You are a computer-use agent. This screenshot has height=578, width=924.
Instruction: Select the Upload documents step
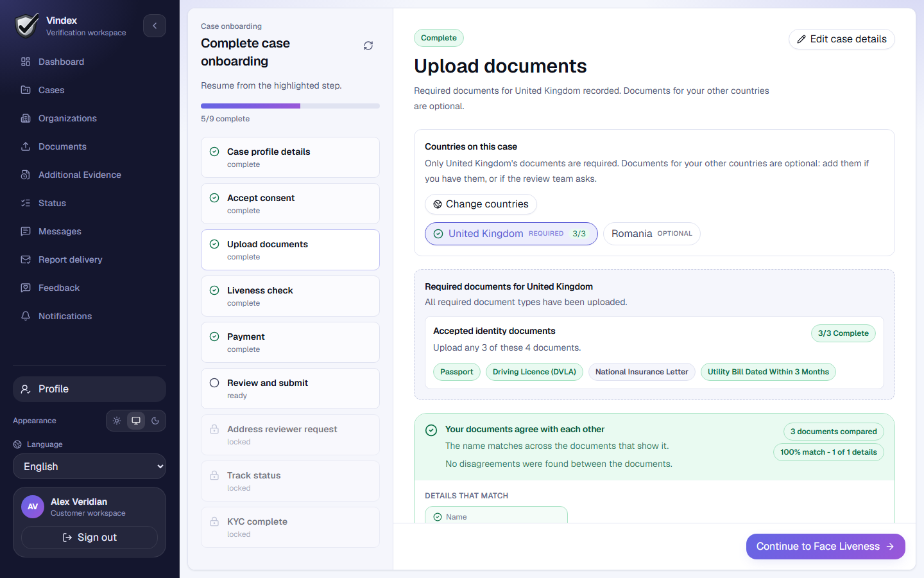point(290,250)
